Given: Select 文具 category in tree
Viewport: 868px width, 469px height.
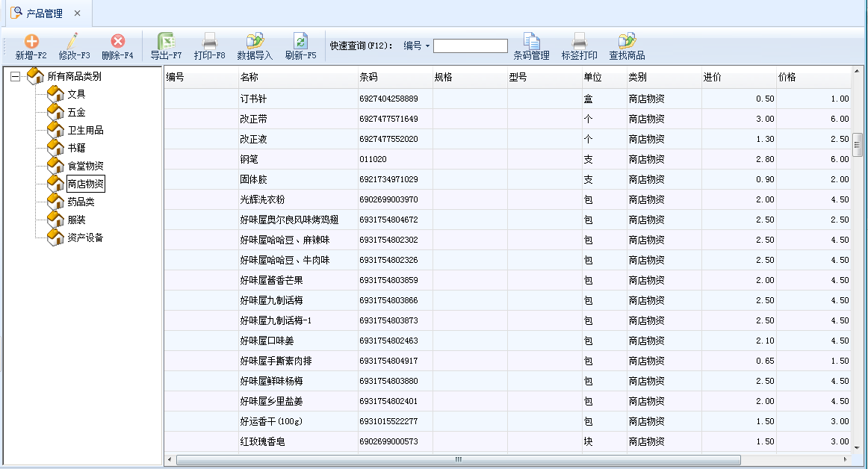Looking at the screenshot, I should click(76, 94).
